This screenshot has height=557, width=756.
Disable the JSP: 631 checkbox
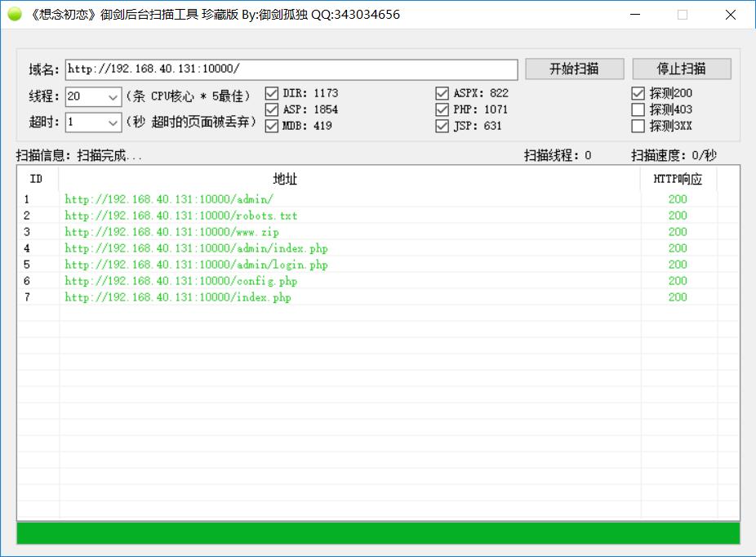(442, 126)
